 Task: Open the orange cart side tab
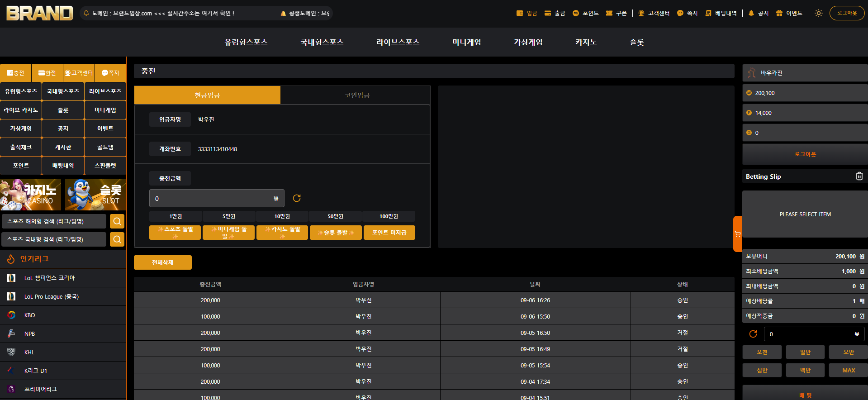click(x=738, y=234)
